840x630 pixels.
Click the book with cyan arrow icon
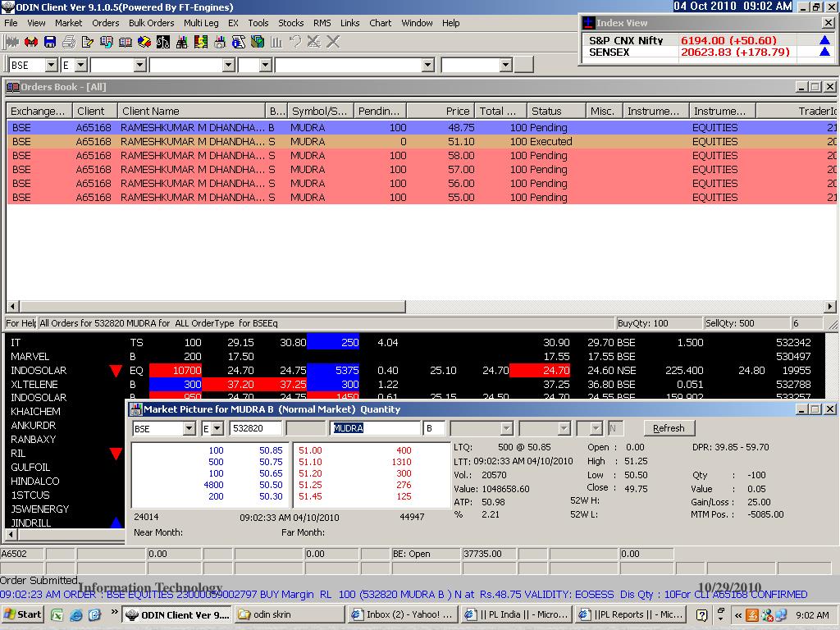106,42
